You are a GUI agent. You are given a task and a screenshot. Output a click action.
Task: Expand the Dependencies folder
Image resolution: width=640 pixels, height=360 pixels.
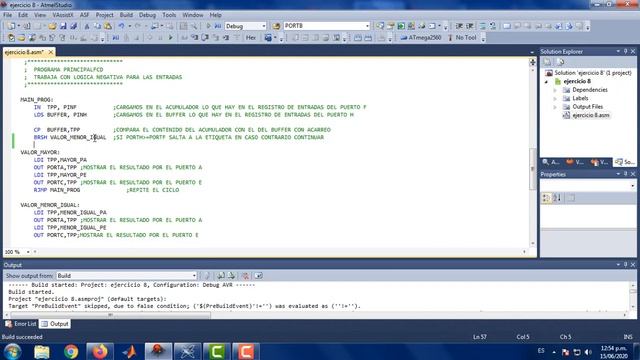pos(555,90)
